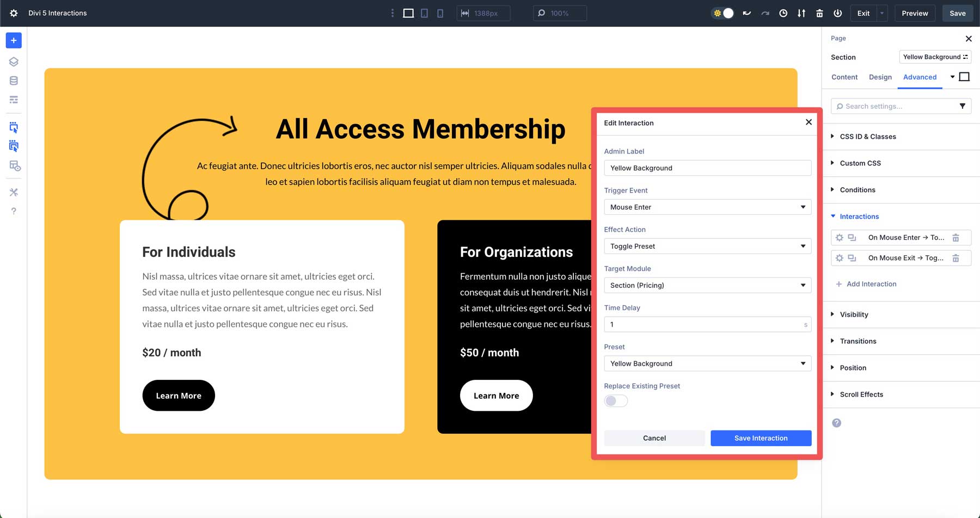Open the add module panel

[14, 40]
